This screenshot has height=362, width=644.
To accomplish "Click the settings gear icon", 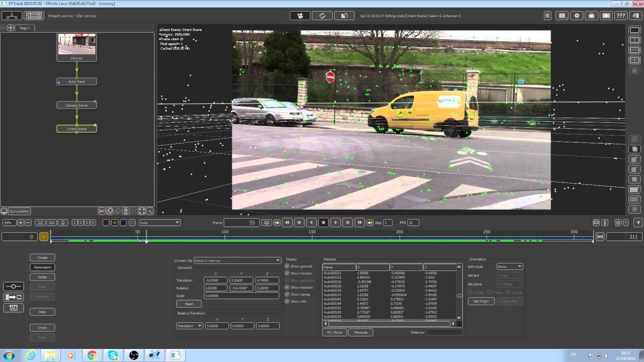I will click(x=577, y=16).
